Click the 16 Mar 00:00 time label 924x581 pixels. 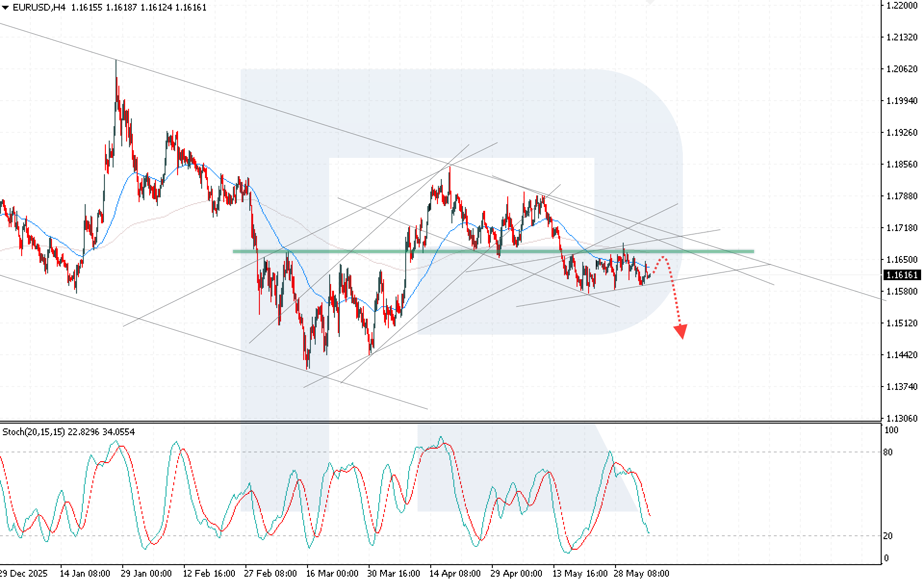click(332, 573)
